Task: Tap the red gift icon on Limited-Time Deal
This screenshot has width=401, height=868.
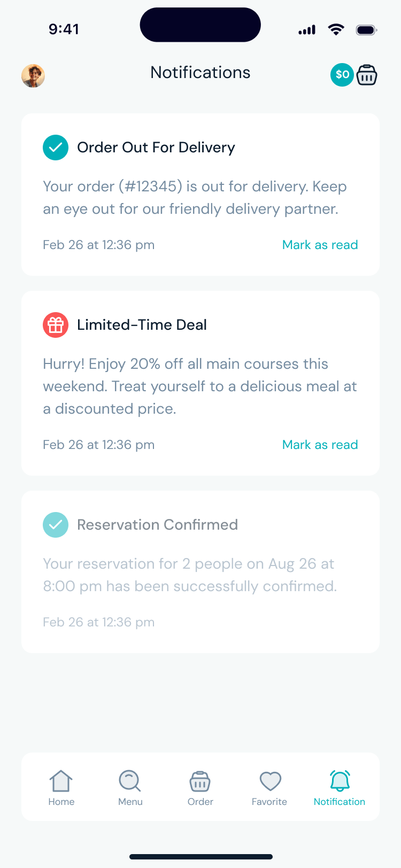Action: (56, 325)
